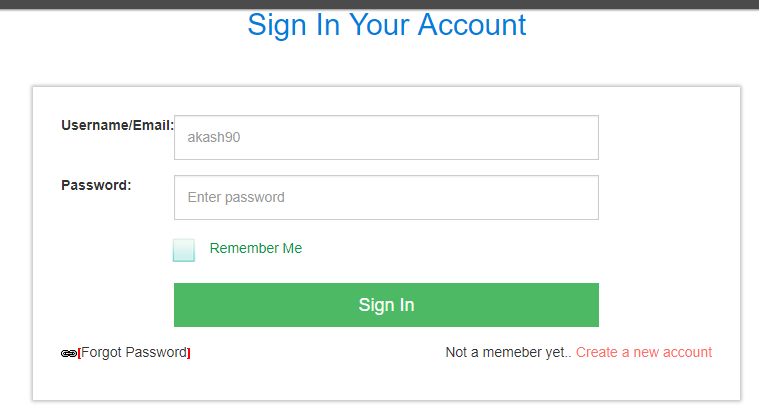Click the red opening bracket before Forgot Password
Image resolution: width=759 pixels, height=411 pixels.
(x=79, y=353)
